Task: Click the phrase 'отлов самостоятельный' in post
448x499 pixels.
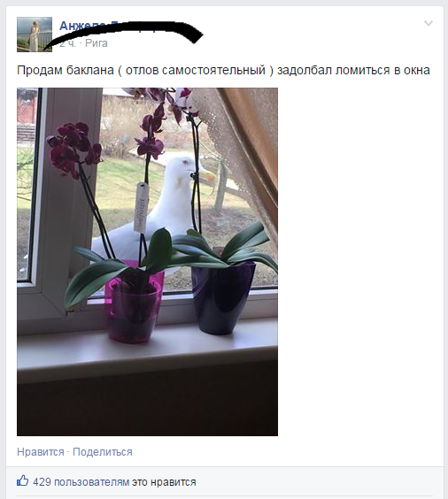Action: tap(196, 70)
